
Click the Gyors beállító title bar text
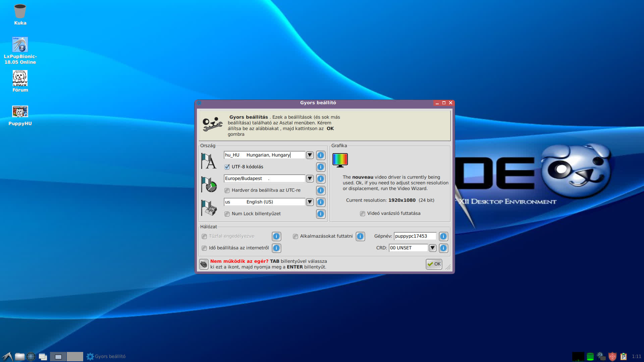(318, 103)
